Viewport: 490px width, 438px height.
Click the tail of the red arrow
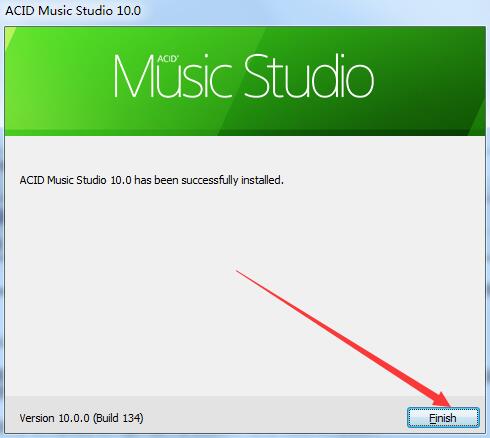[x=238, y=272]
